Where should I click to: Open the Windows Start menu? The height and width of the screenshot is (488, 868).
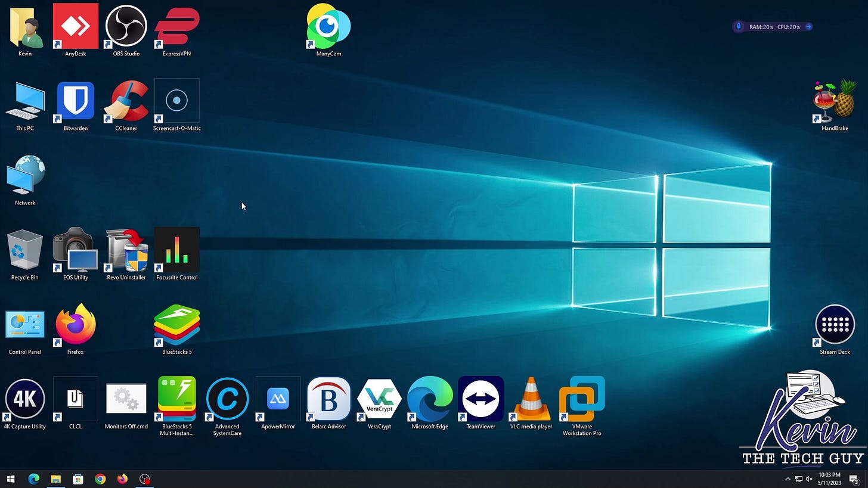[11, 478]
